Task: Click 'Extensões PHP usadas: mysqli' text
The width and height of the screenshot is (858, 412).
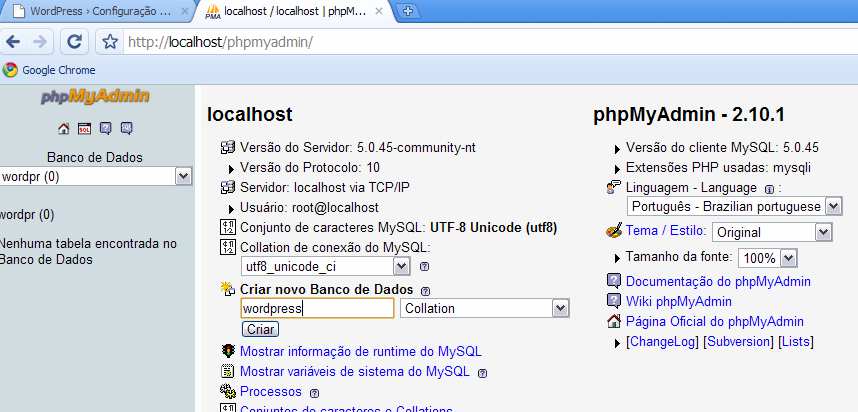Action: click(718, 167)
